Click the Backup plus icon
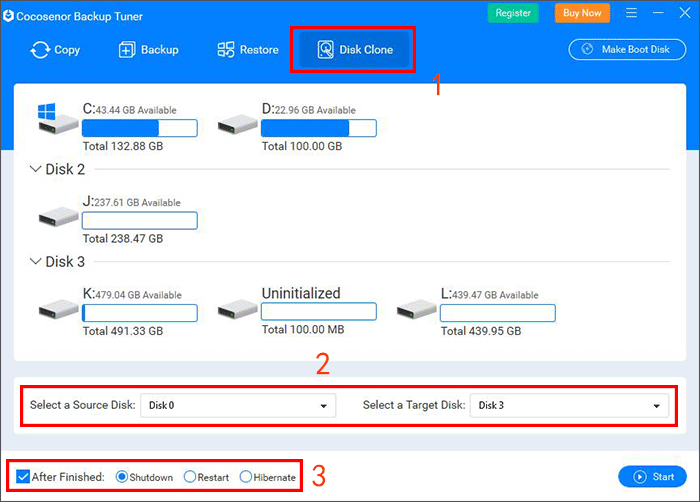 pyautogui.click(x=127, y=50)
